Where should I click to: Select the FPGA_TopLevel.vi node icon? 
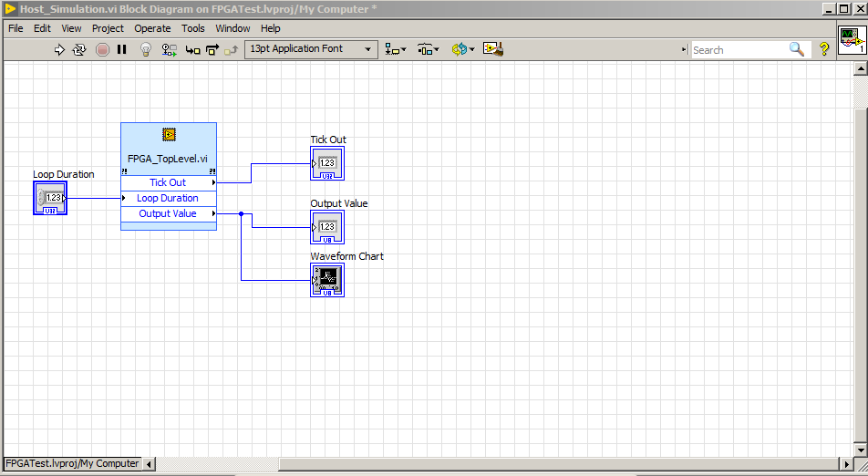pos(169,135)
